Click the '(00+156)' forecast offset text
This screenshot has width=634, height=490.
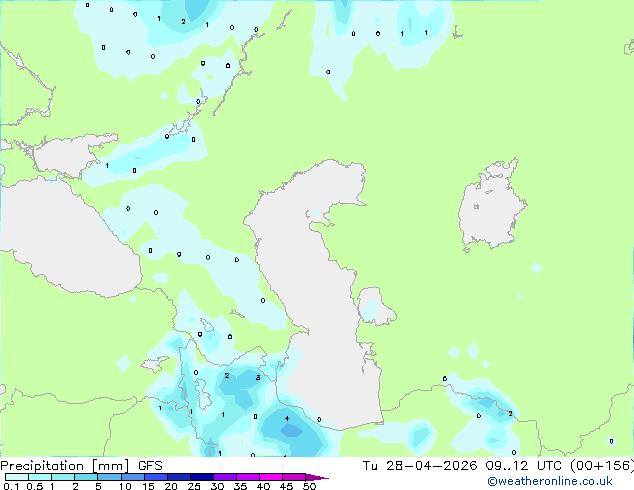602,466
